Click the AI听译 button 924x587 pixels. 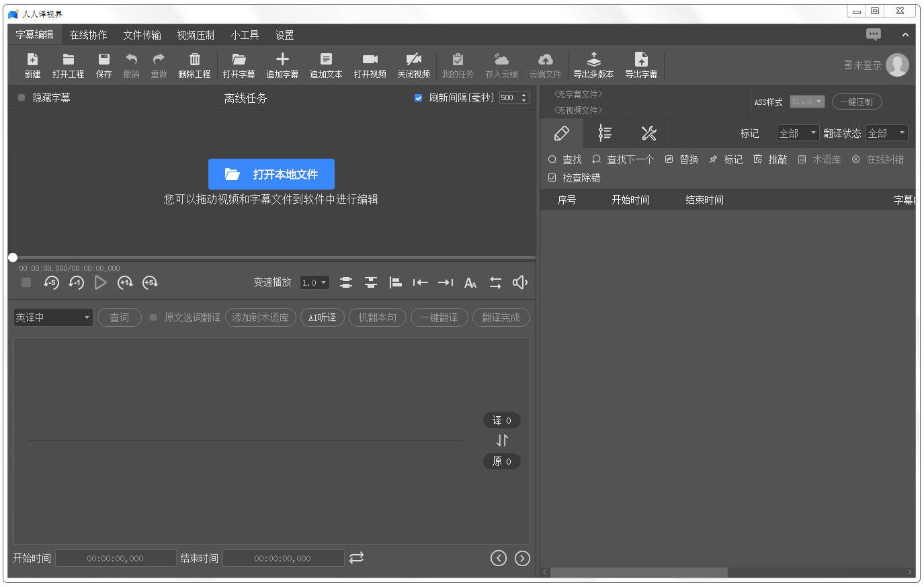coord(323,317)
